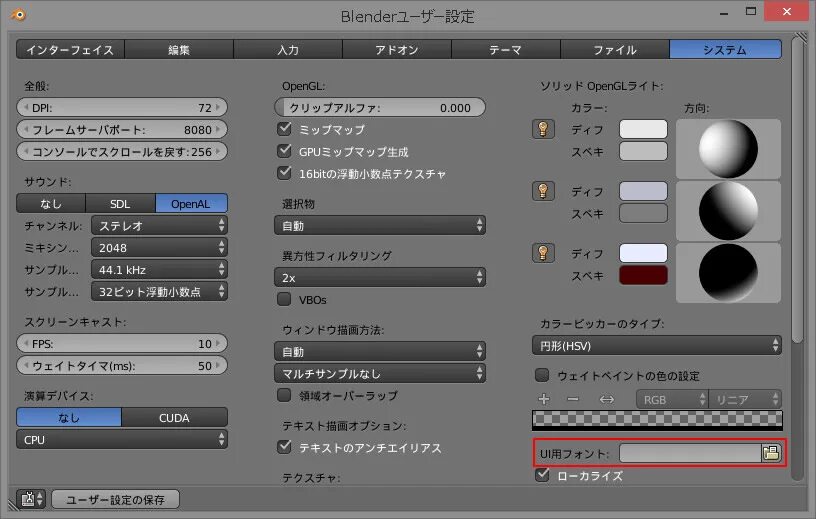The image size is (816, 519).
Task: Open the CPU device dropdown
Action: coord(122,439)
